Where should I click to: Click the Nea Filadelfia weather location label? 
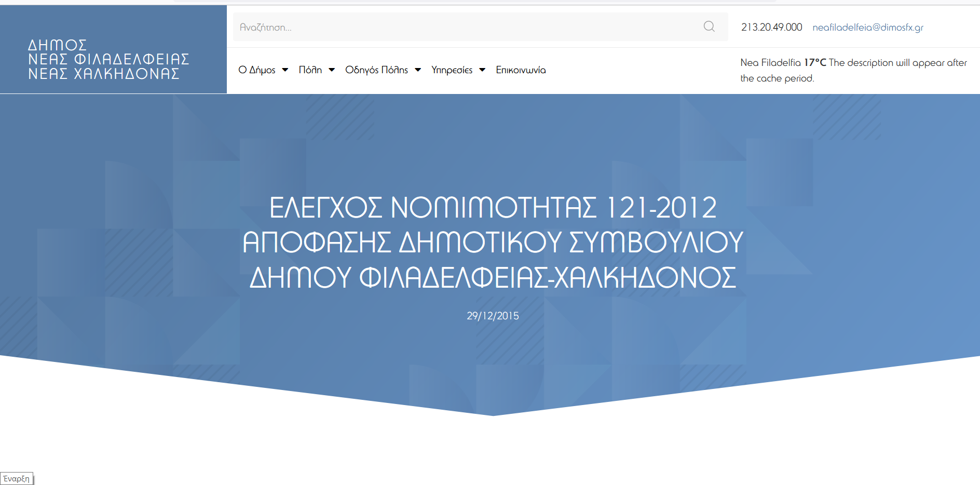[x=770, y=63]
